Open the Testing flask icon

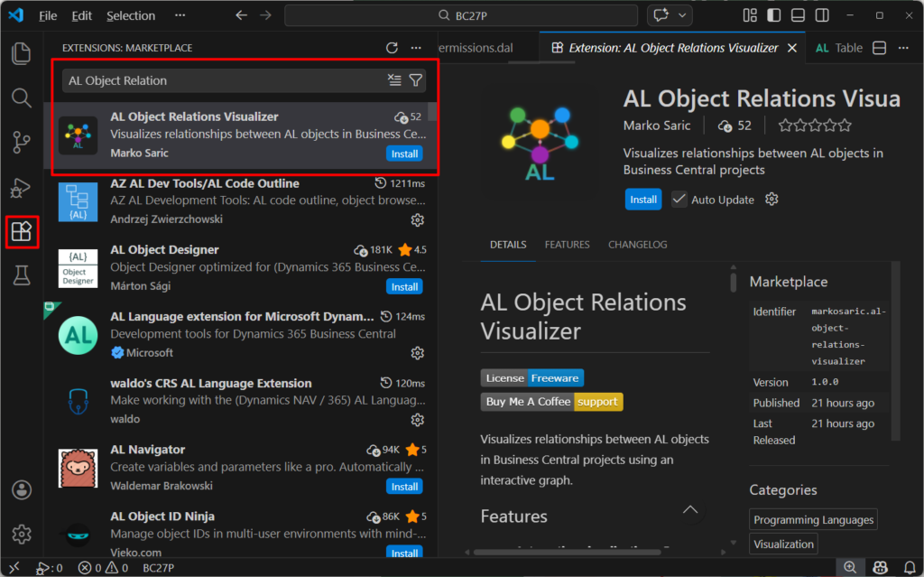tap(22, 276)
